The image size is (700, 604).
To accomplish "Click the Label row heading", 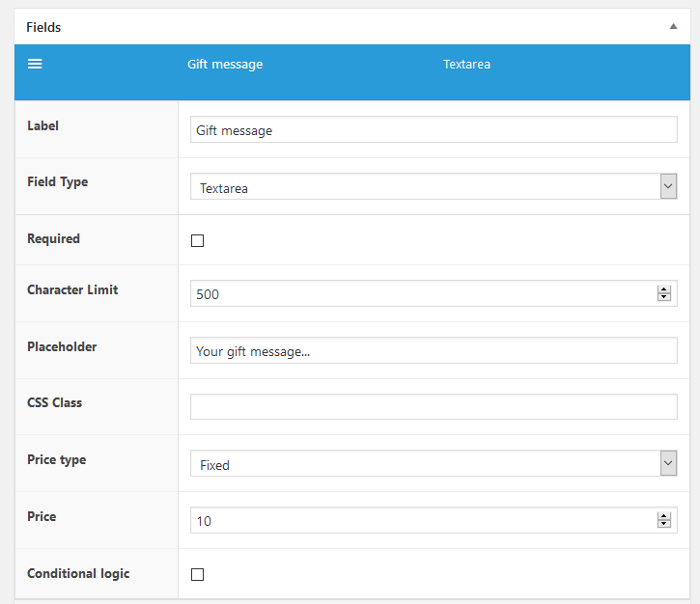I will point(42,125).
